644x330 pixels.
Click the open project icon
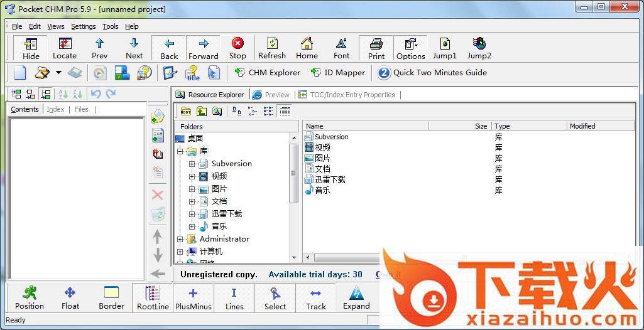click(x=42, y=73)
